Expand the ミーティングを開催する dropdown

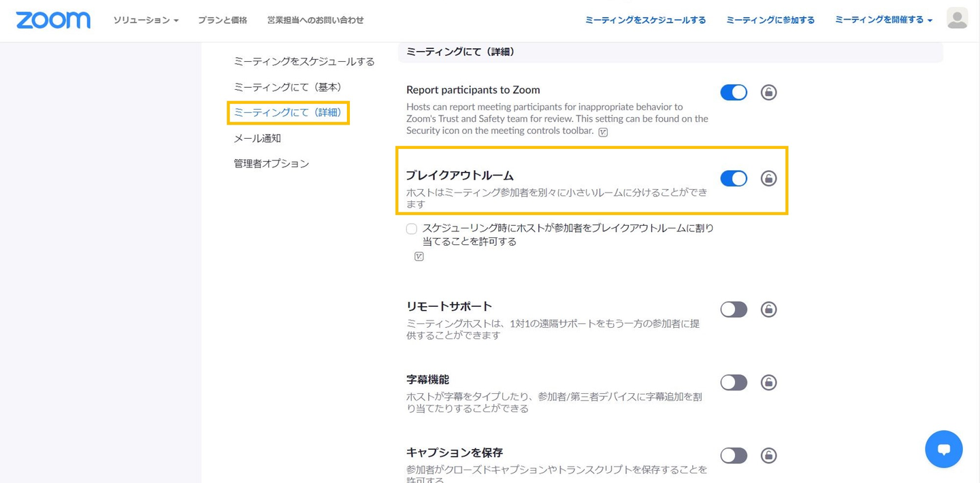coord(883,20)
